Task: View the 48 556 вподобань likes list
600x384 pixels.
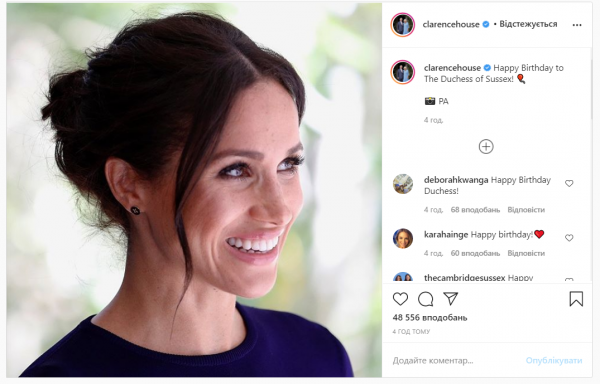Action: 430,317
